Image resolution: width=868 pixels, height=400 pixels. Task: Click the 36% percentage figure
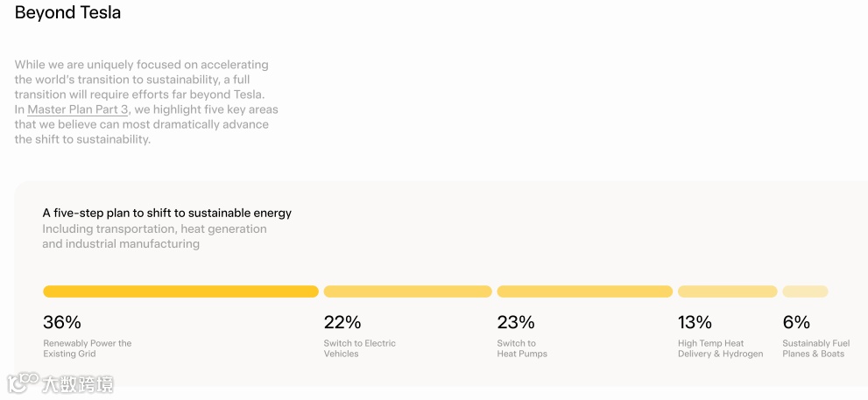[62, 322]
